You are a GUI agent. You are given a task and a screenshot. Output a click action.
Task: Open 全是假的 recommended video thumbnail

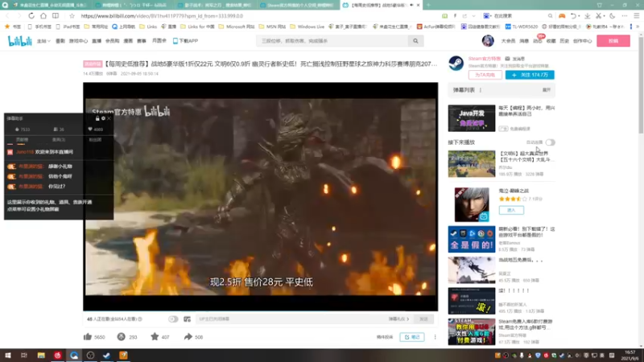point(472,239)
